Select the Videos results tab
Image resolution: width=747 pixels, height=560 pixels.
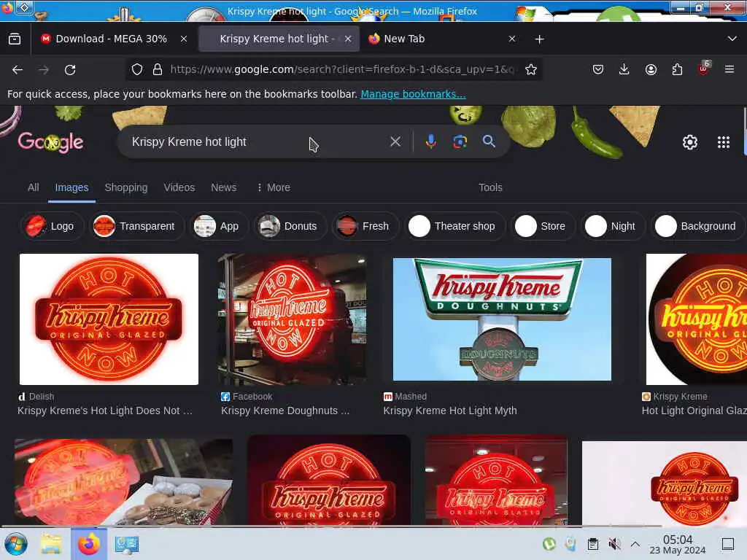coord(179,187)
